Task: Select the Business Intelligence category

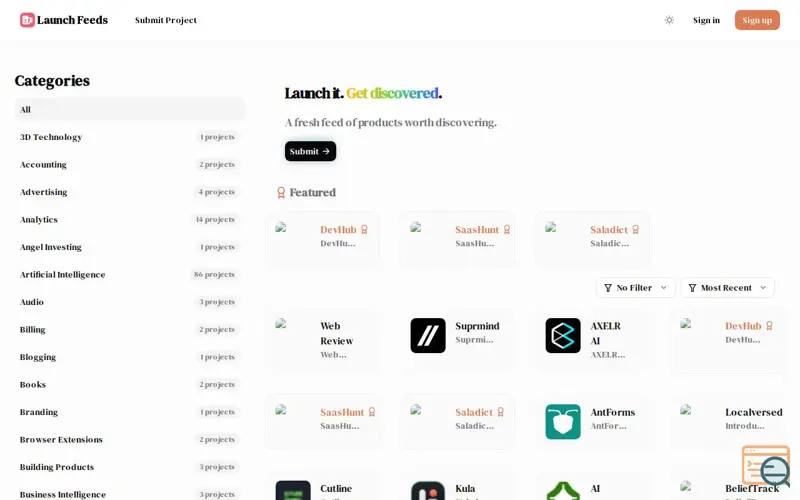Action: (x=130, y=494)
